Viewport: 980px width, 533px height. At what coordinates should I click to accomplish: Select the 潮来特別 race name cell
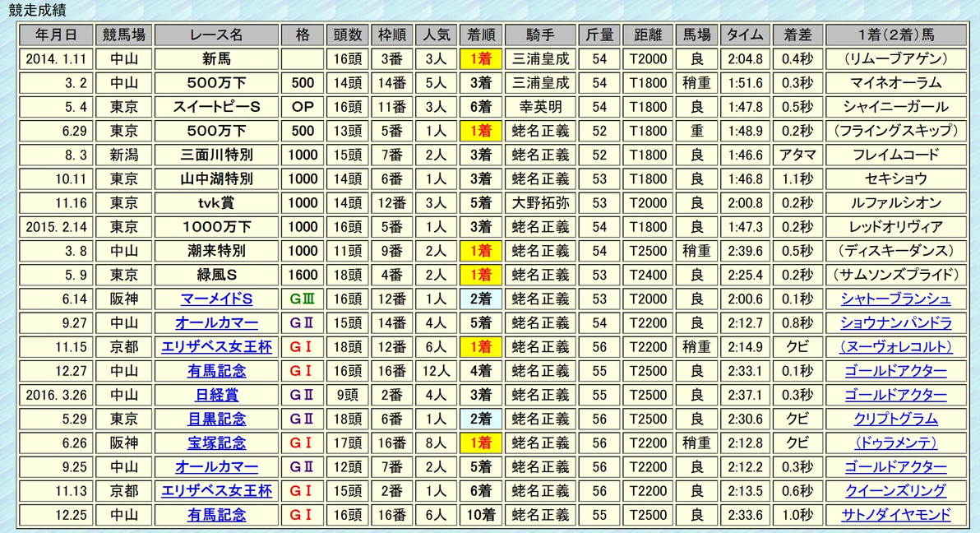click(x=216, y=251)
